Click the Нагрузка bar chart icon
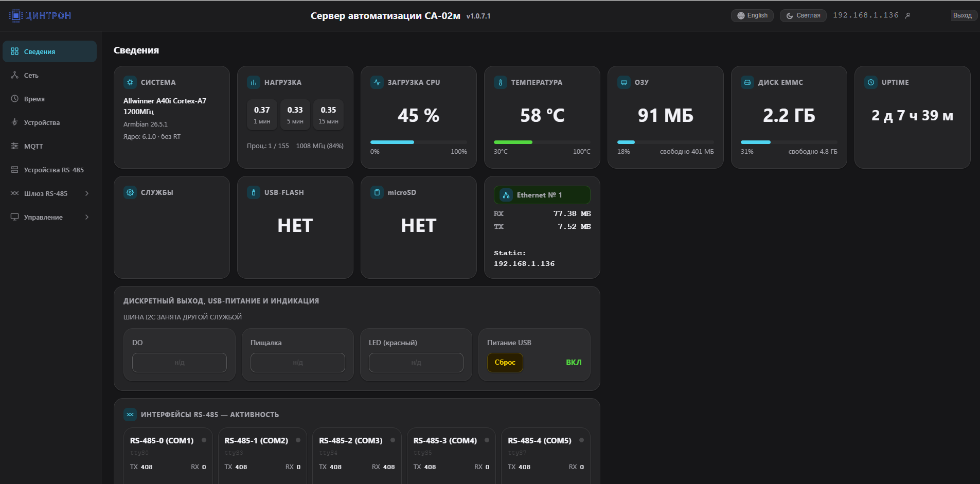 pos(254,82)
